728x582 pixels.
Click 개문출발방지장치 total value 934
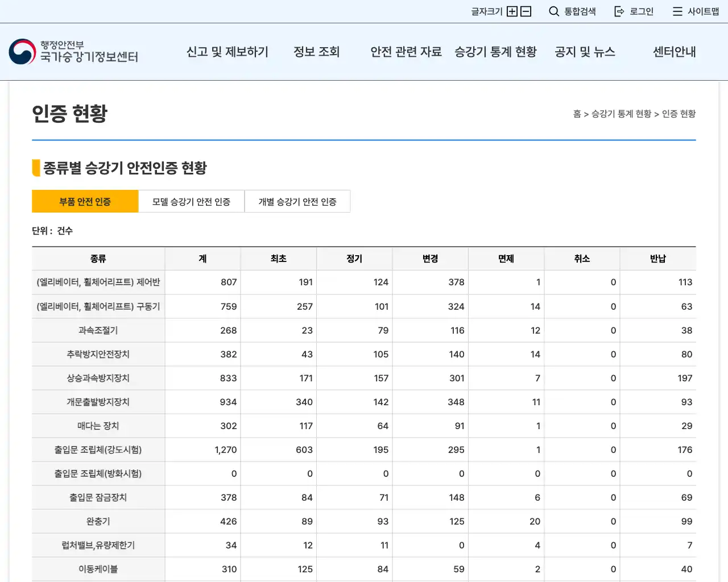[x=229, y=402]
